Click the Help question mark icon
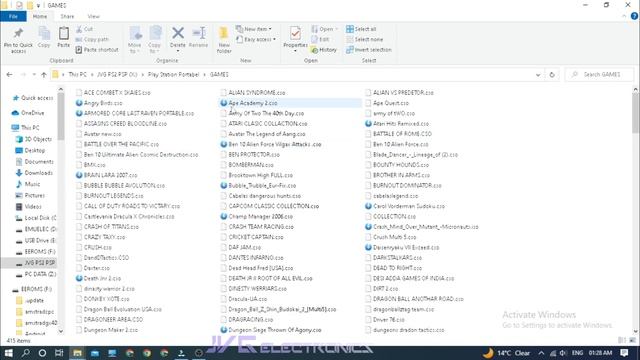640x360 pixels. click(x=634, y=16)
